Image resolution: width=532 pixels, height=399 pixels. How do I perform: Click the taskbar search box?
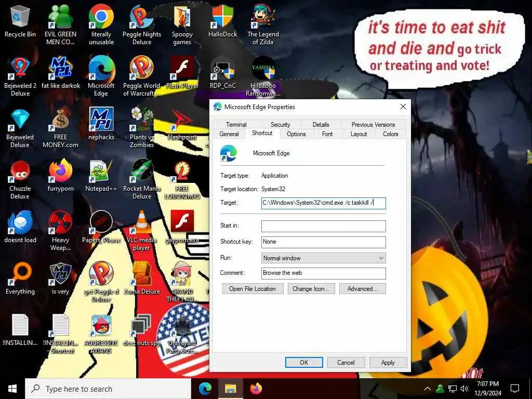pyautogui.click(x=108, y=389)
